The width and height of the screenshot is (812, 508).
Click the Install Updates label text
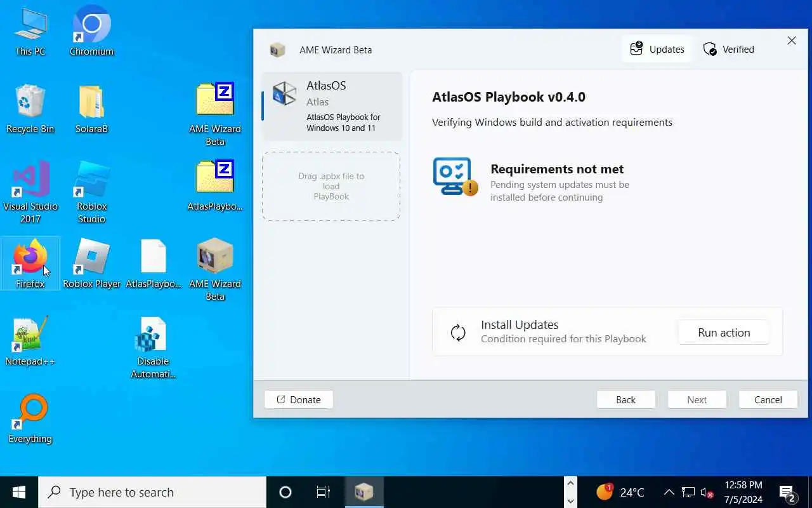pyautogui.click(x=520, y=325)
